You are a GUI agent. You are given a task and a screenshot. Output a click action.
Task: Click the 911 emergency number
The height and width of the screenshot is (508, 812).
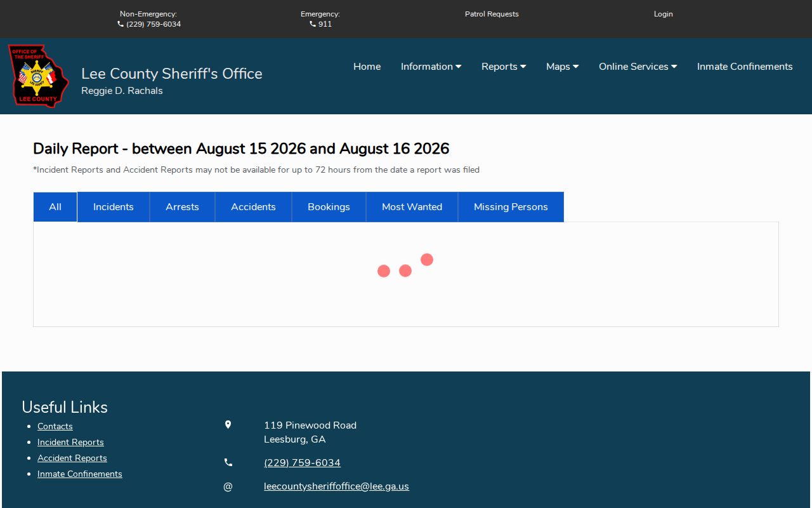tap(325, 24)
